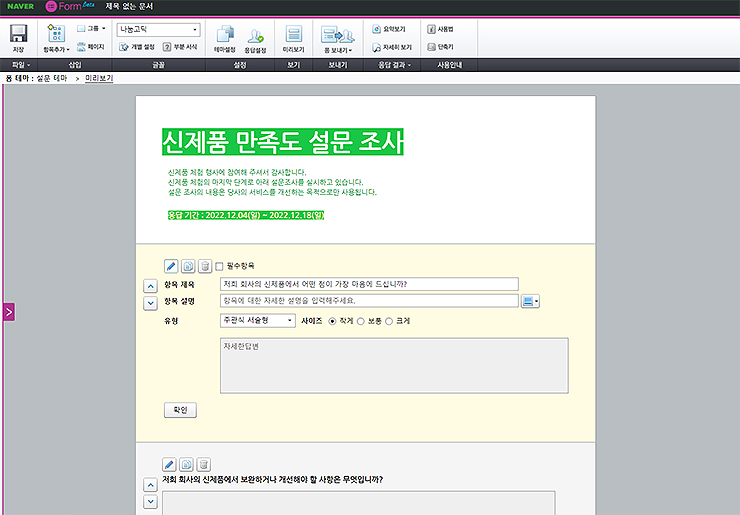Select the 크게 large size radio
The image size is (740, 515).
click(389, 321)
